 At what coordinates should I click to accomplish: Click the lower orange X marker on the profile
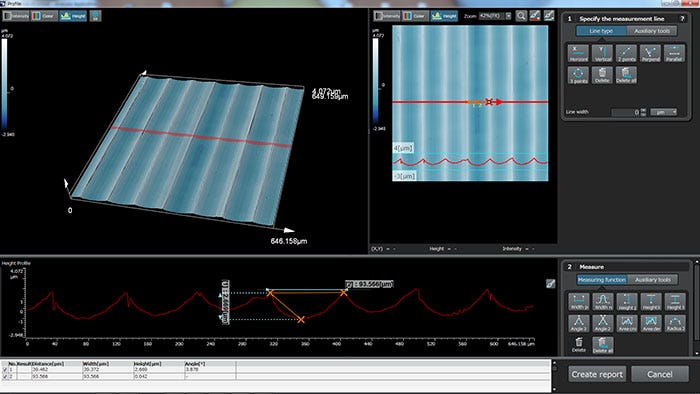(x=301, y=319)
